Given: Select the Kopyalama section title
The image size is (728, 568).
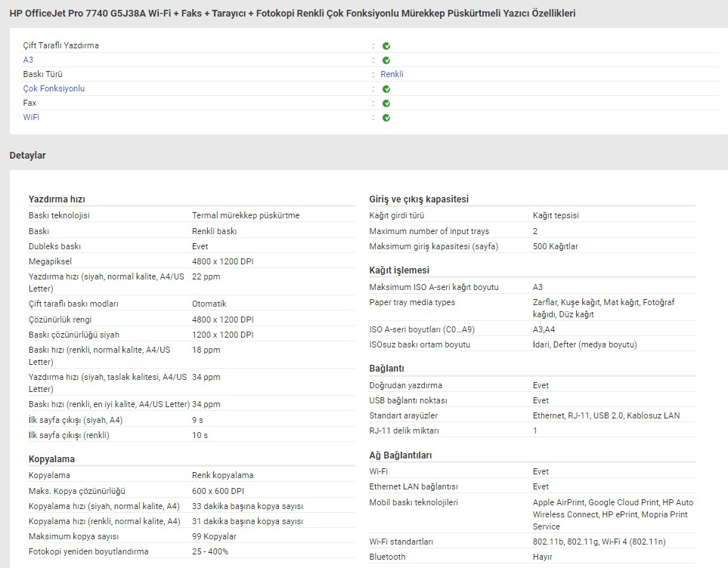Looking at the screenshot, I should (51, 459).
